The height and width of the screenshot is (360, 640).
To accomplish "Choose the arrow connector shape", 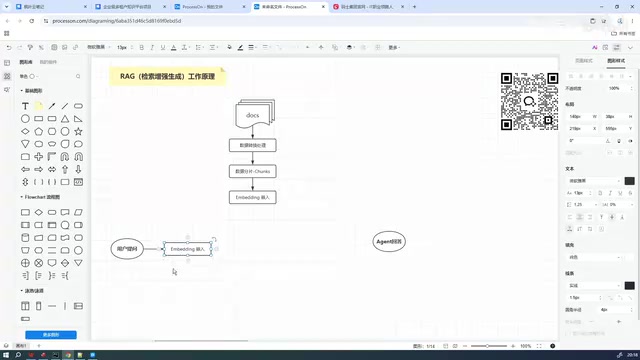I will click(52, 106).
